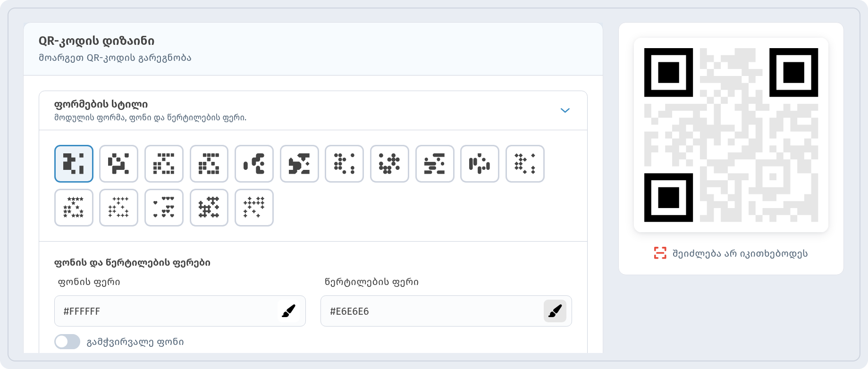
Task: Click the ფორმების სტილი section header
Action: pos(313,110)
